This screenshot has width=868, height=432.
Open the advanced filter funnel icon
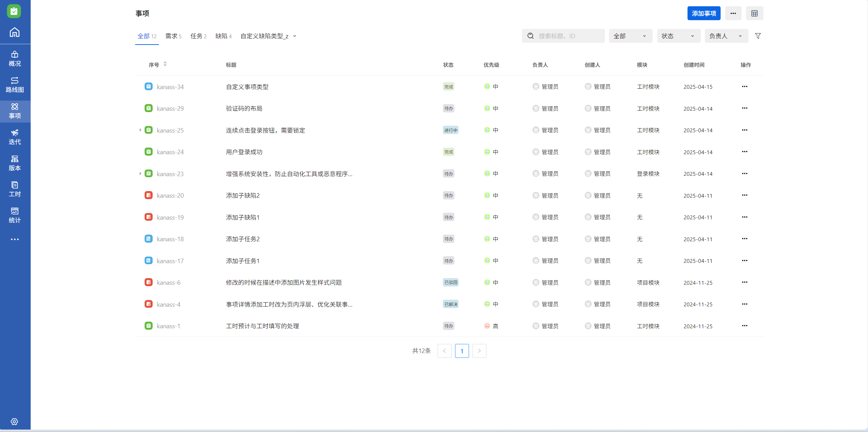(758, 36)
